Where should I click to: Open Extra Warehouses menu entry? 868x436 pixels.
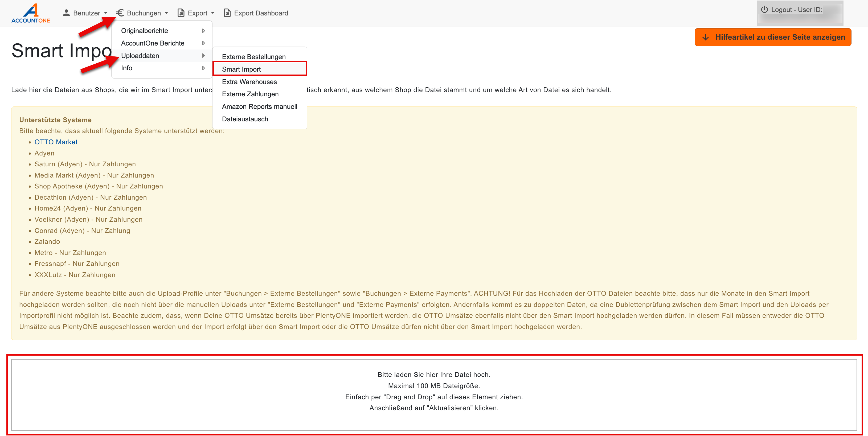tap(249, 81)
